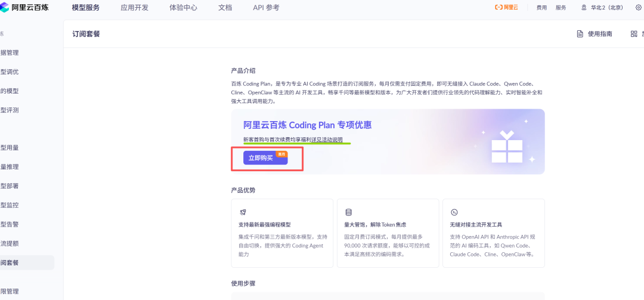
Task: Select the 型部署 sidebar item
Action: pos(10,185)
